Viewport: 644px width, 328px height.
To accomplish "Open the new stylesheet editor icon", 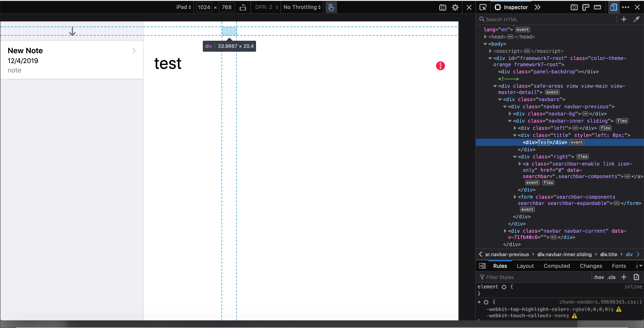I will [636, 277].
